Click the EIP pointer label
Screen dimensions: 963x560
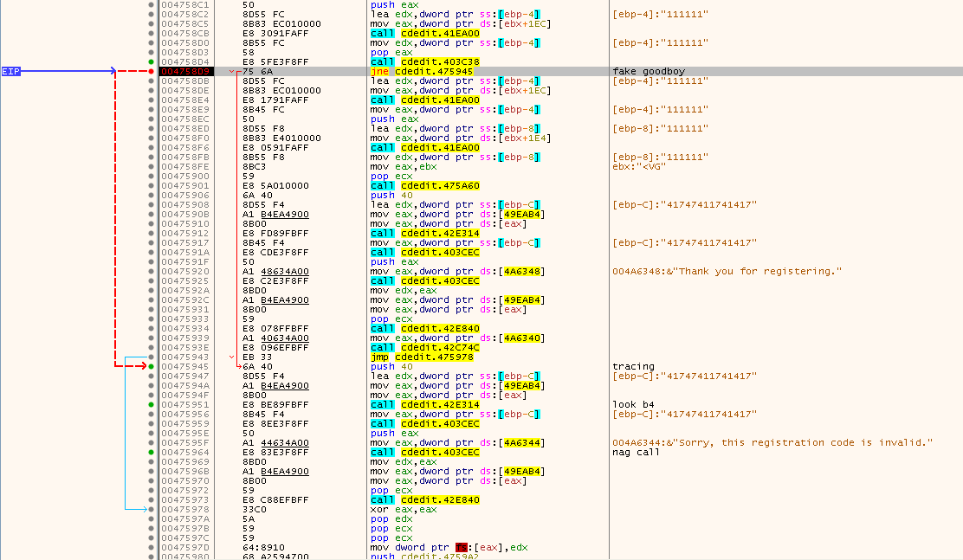pyautogui.click(x=11, y=71)
